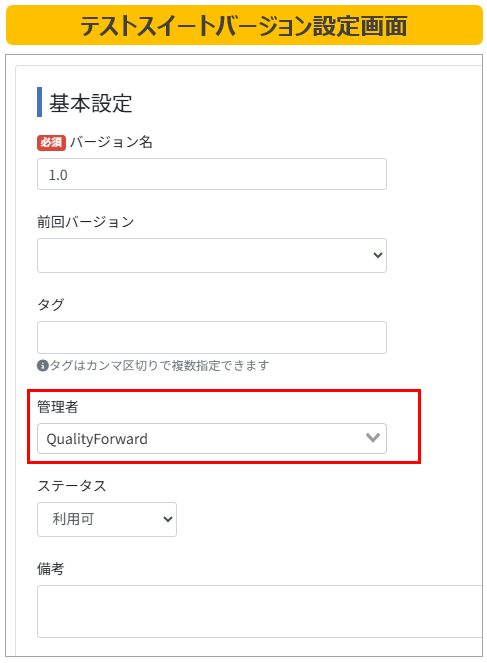Click the info icon beside tag hint
The image size is (487, 663).
[43, 365]
